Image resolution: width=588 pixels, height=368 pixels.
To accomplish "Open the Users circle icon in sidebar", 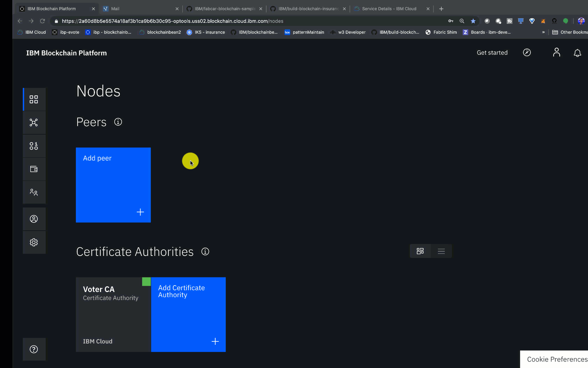I will click(x=34, y=219).
